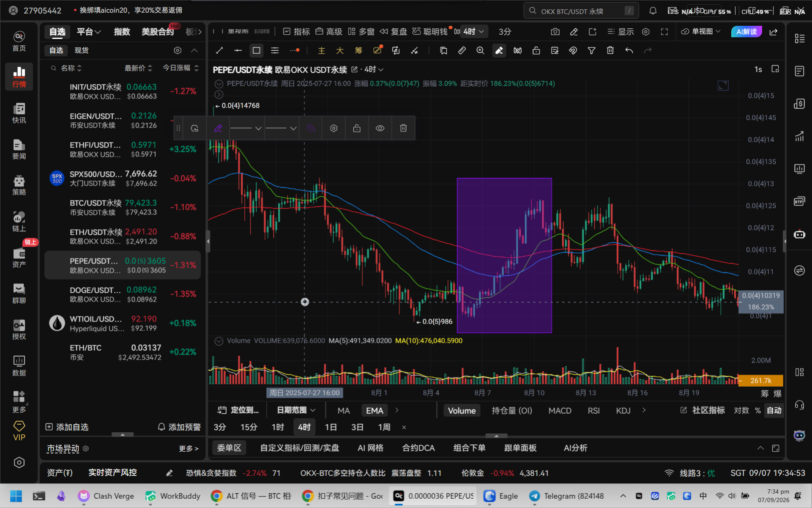This screenshot has width=812, height=508.
Task: Open the 快讯 news flash sidebar item
Action: click(19, 113)
